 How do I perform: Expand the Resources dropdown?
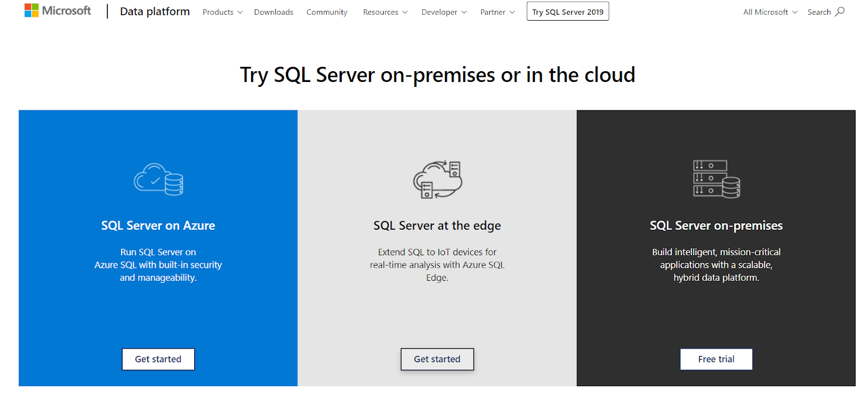click(385, 12)
